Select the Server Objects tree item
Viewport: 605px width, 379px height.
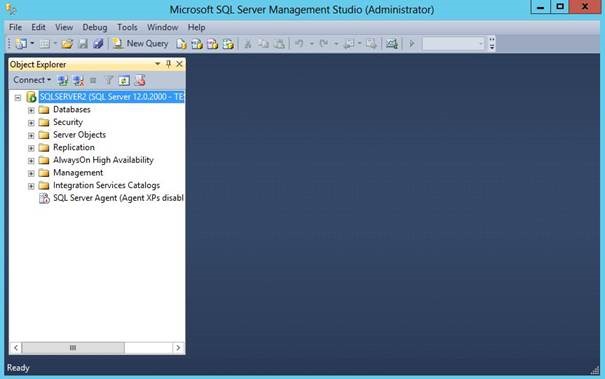(x=79, y=135)
